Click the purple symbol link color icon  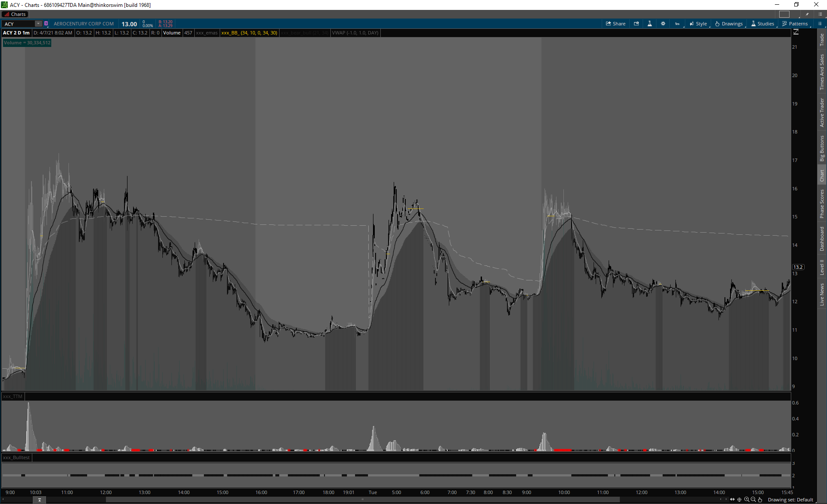[46, 24]
